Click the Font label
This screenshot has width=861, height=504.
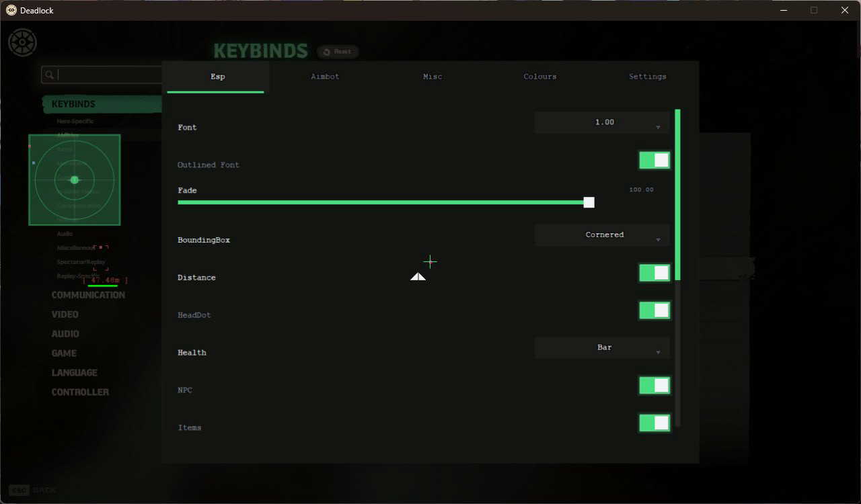(187, 128)
